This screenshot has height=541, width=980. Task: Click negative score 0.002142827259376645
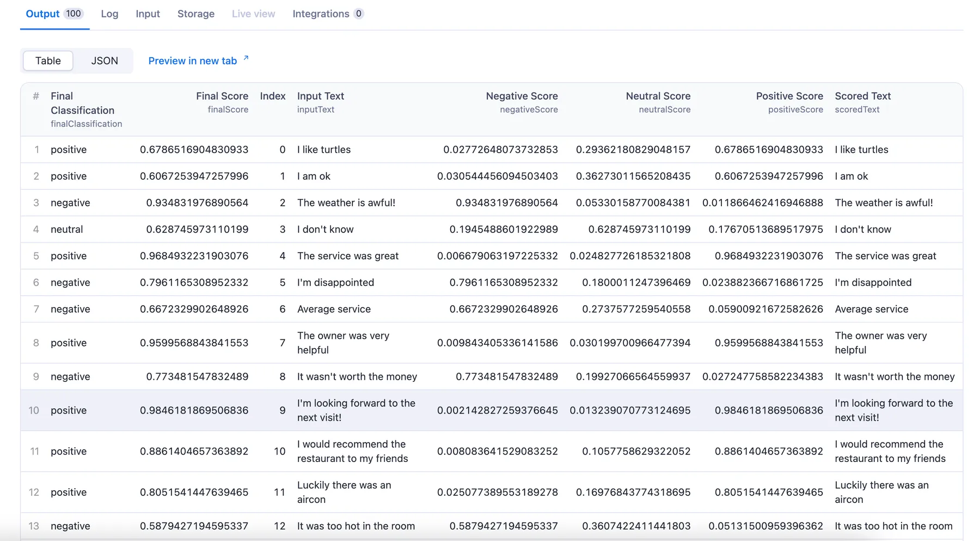[x=497, y=410]
